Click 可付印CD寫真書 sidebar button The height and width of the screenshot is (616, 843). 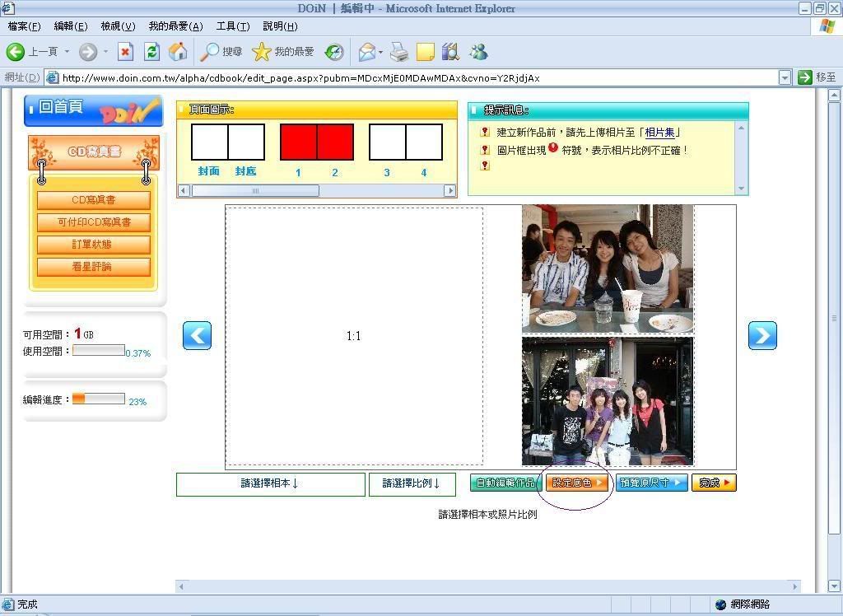pyautogui.click(x=94, y=222)
